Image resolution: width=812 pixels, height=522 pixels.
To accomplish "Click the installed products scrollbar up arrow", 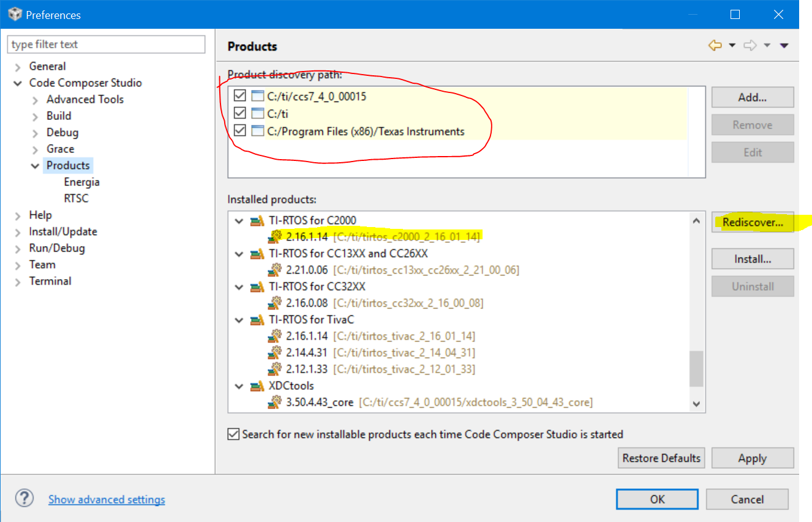I will (x=696, y=220).
